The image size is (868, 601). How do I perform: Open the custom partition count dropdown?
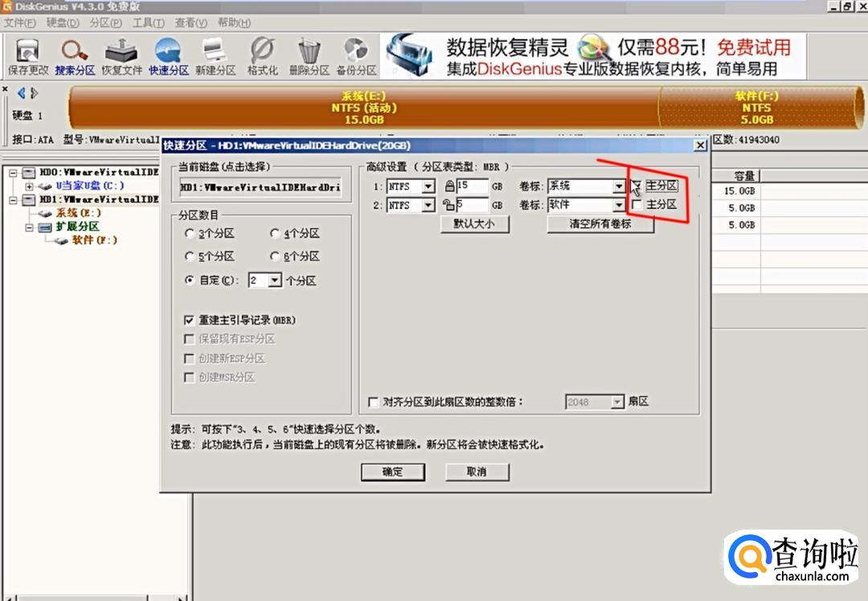click(275, 280)
